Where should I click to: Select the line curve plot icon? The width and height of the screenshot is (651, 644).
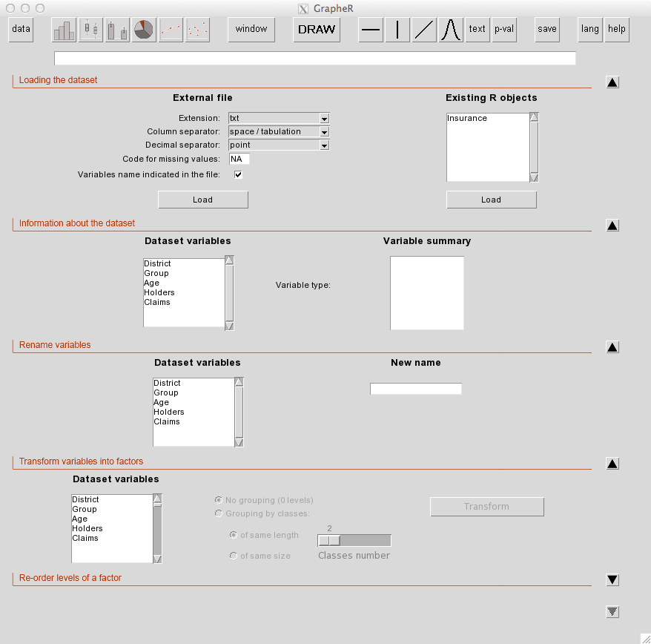click(x=171, y=30)
